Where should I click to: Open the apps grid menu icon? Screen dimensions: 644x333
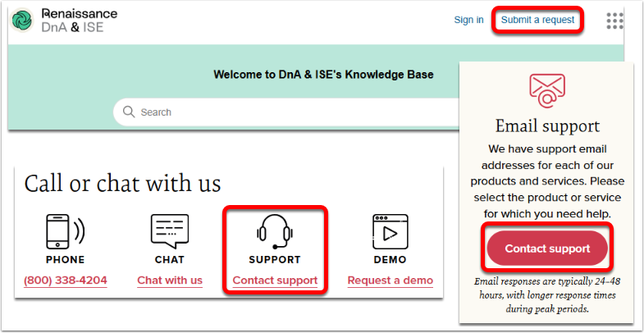[x=614, y=21]
